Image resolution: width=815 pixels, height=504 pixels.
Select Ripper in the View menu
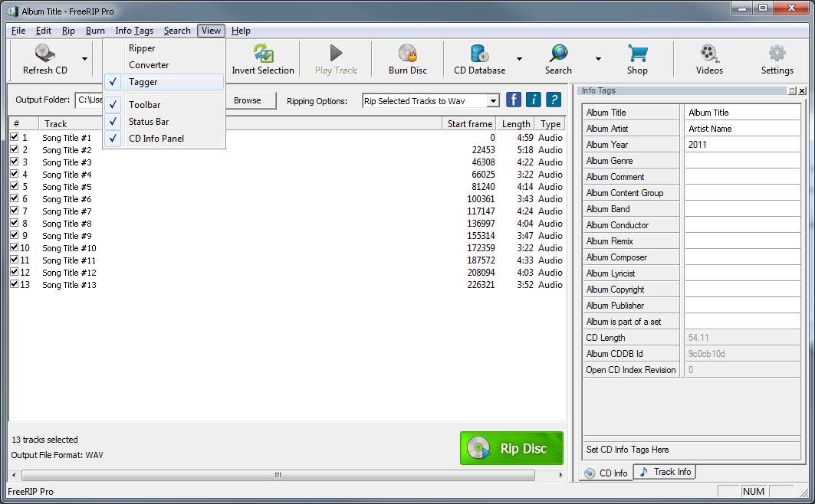[164, 48]
